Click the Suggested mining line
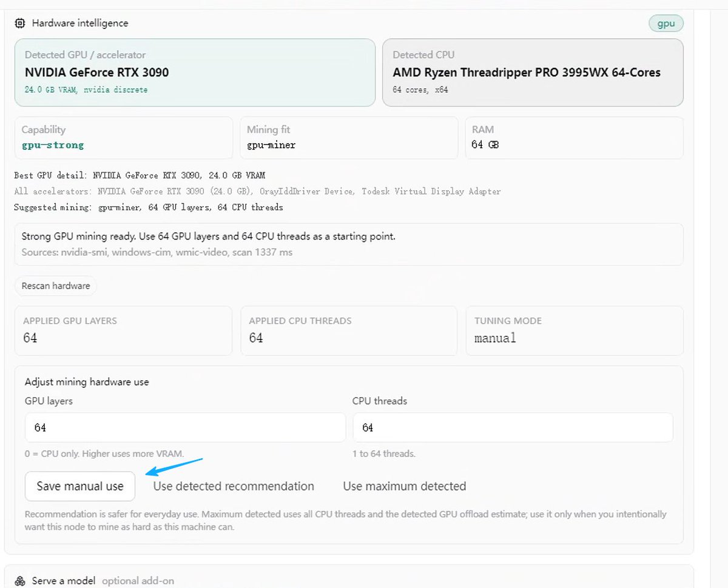 149,207
